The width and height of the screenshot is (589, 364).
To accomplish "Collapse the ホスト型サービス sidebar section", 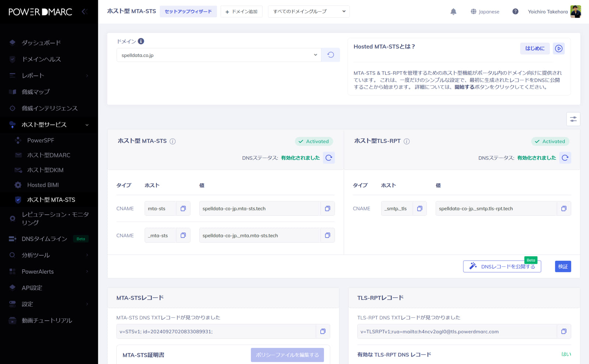I will pyautogui.click(x=49, y=125).
